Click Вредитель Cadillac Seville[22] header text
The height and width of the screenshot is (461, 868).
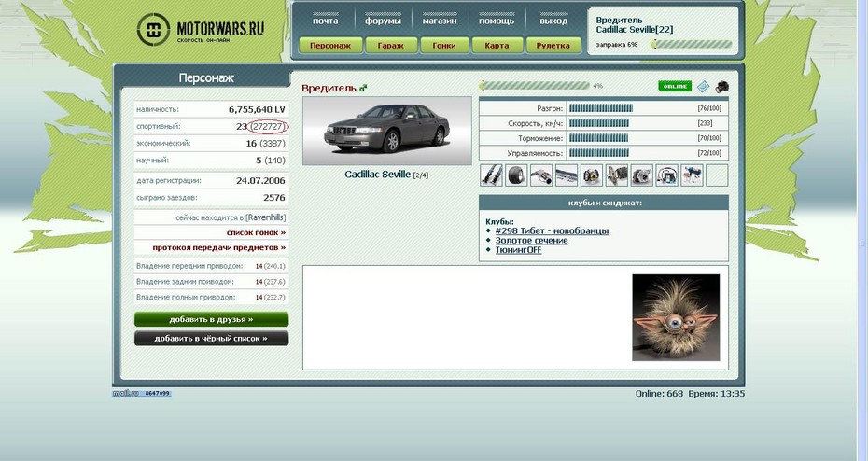pyautogui.click(x=635, y=25)
